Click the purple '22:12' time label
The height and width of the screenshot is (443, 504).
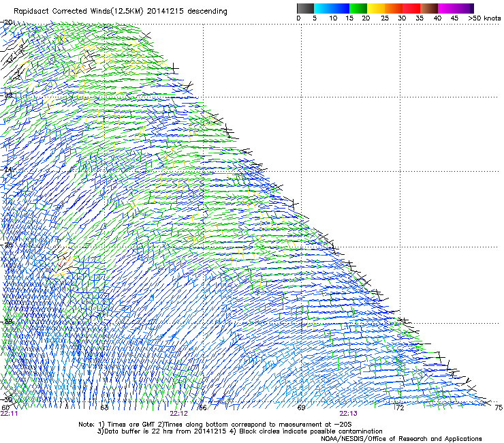point(178,414)
